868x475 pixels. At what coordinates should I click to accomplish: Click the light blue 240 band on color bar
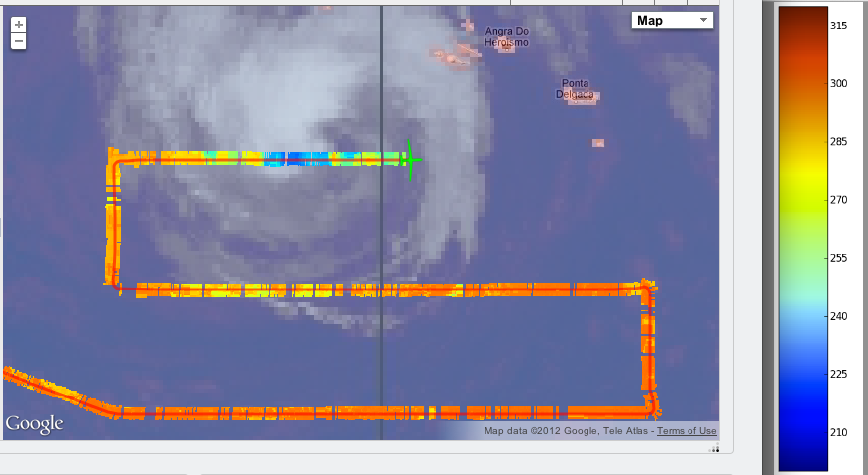[801, 316]
